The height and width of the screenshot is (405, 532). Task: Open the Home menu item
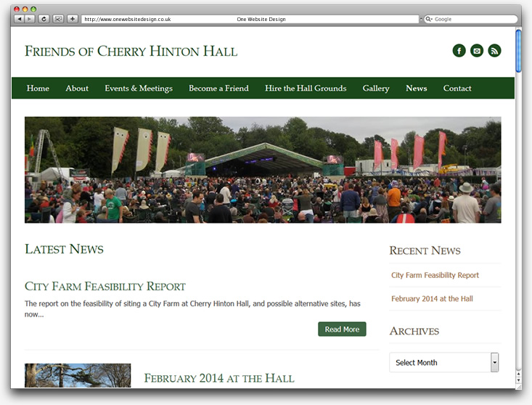coord(38,89)
